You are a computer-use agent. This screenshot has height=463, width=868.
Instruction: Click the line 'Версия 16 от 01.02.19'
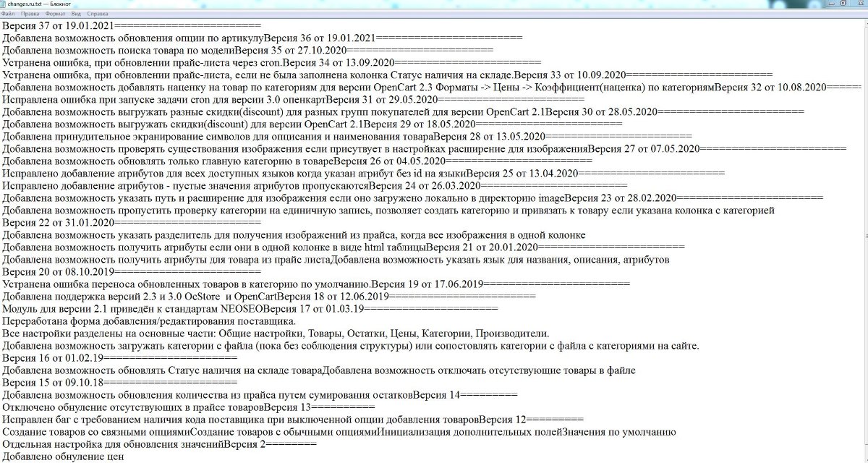119,357
